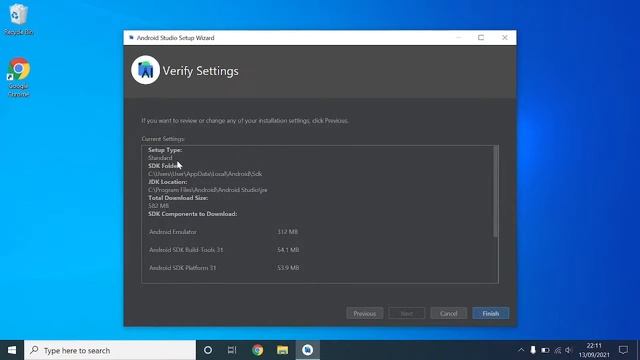Viewport: 640px width, 360px height.
Task: Click the 53.9 MB size value
Action: tap(288, 268)
